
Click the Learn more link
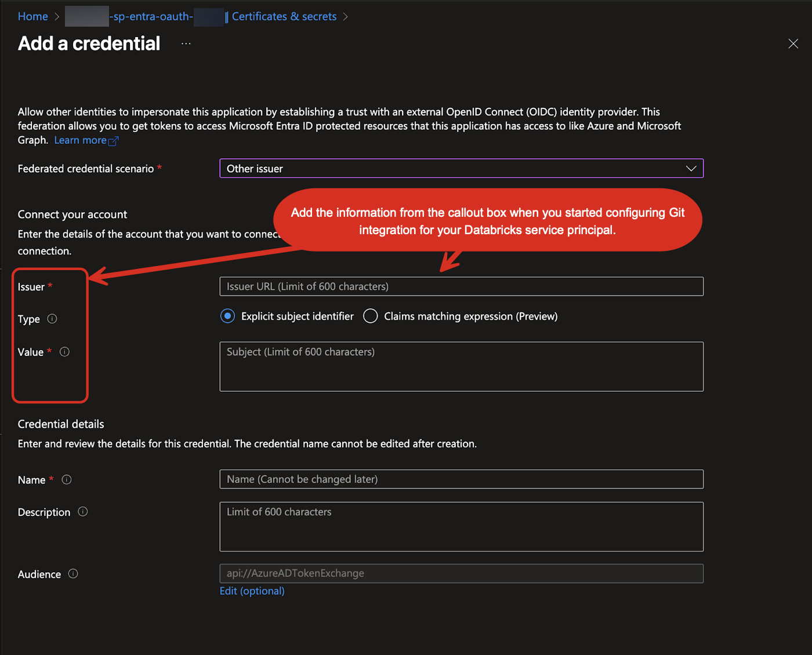pos(81,140)
